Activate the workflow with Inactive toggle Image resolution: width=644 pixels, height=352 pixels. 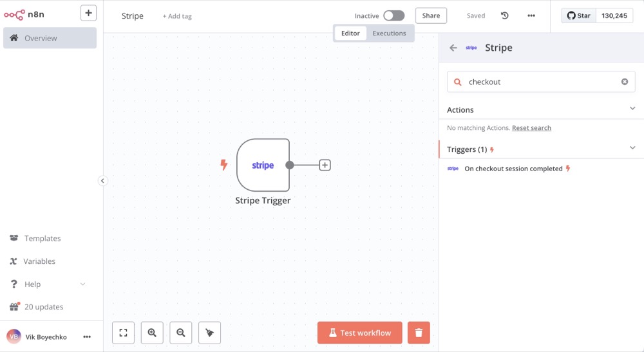(x=394, y=15)
